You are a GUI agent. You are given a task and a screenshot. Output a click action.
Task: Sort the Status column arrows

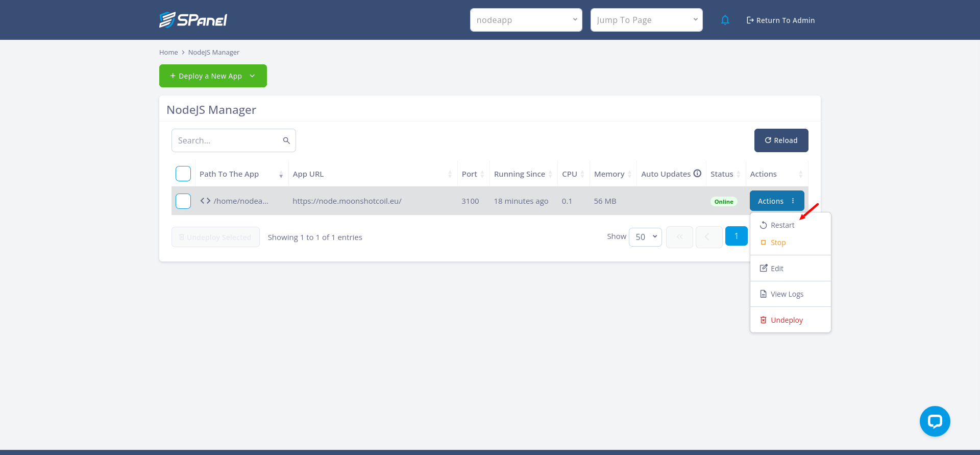pos(738,174)
